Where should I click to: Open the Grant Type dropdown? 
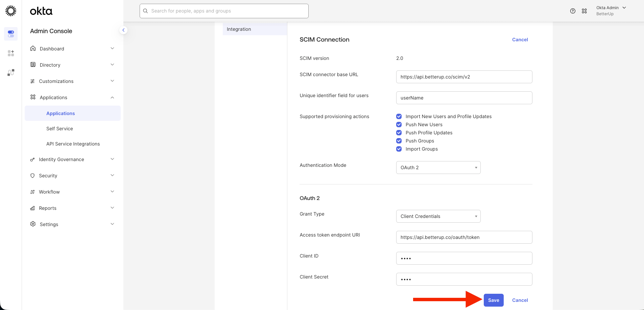click(438, 216)
